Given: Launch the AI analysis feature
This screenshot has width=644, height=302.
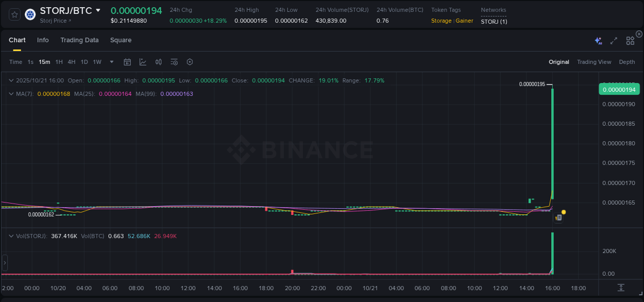Looking at the screenshot, I should [x=598, y=40].
